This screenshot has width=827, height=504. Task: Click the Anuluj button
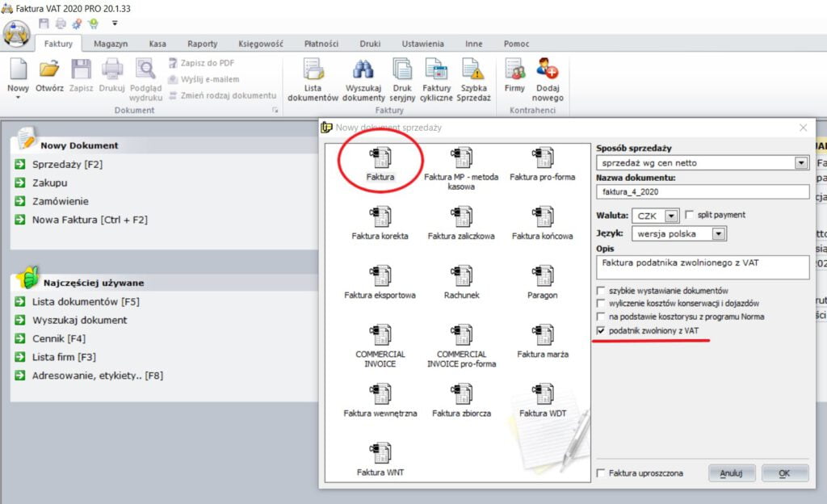(732, 472)
